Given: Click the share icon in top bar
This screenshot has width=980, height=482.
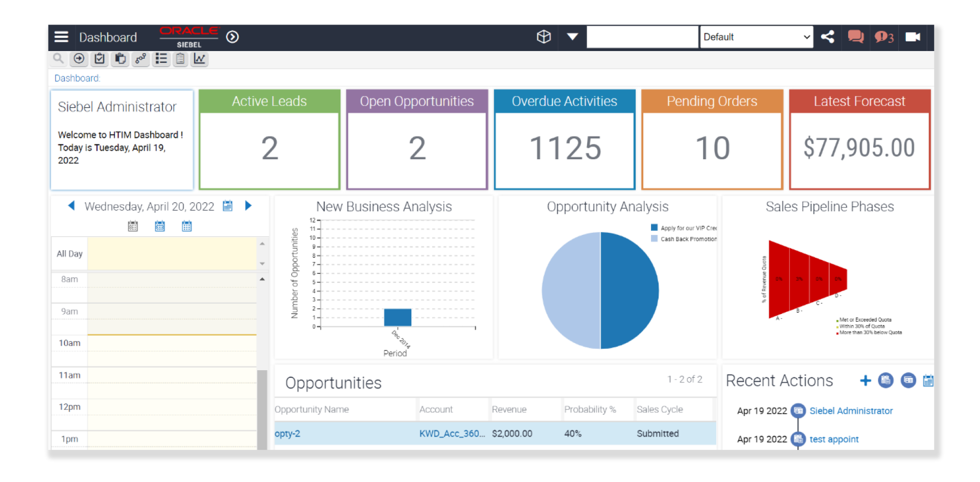Looking at the screenshot, I should click(828, 36).
